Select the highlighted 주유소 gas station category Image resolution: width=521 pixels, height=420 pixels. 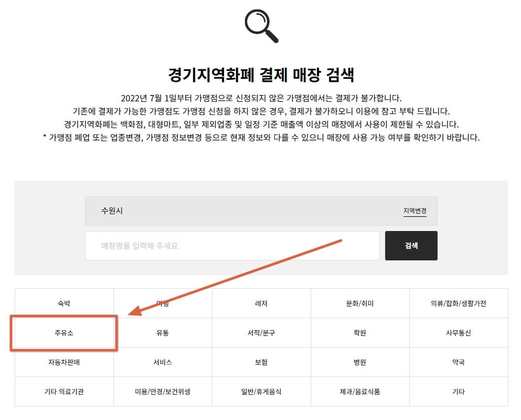click(64, 332)
